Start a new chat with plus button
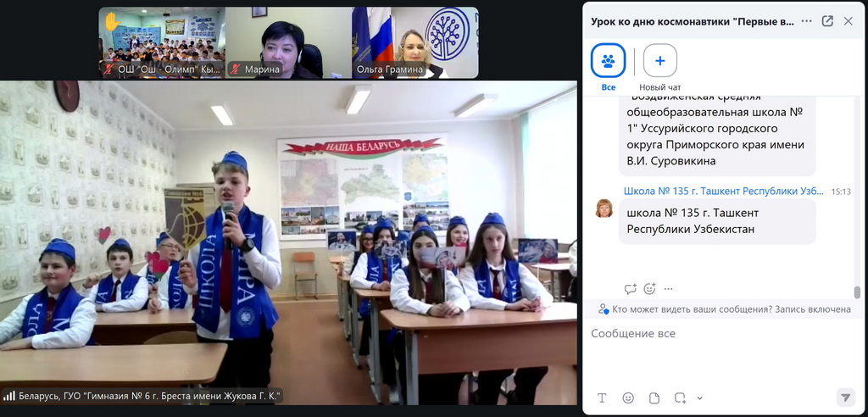The height and width of the screenshot is (417, 868). tap(659, 61)
